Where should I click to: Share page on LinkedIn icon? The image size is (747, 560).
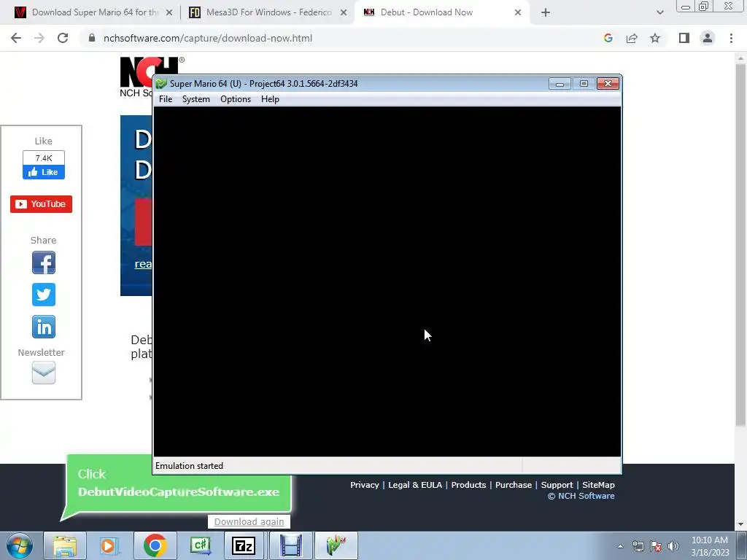tap(43, 327)
